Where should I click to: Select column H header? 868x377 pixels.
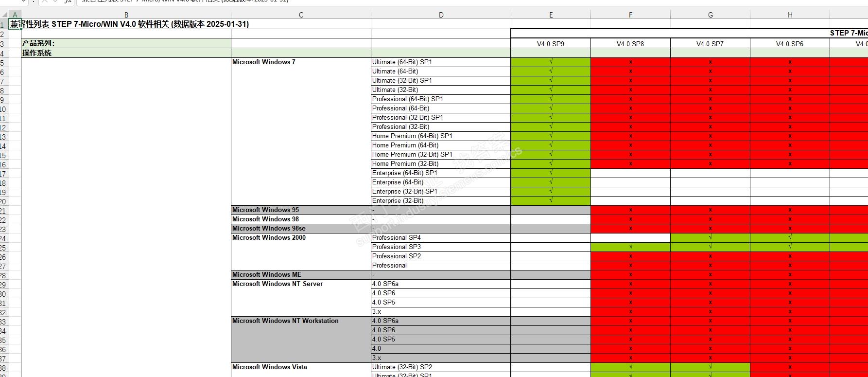[790, 15]
